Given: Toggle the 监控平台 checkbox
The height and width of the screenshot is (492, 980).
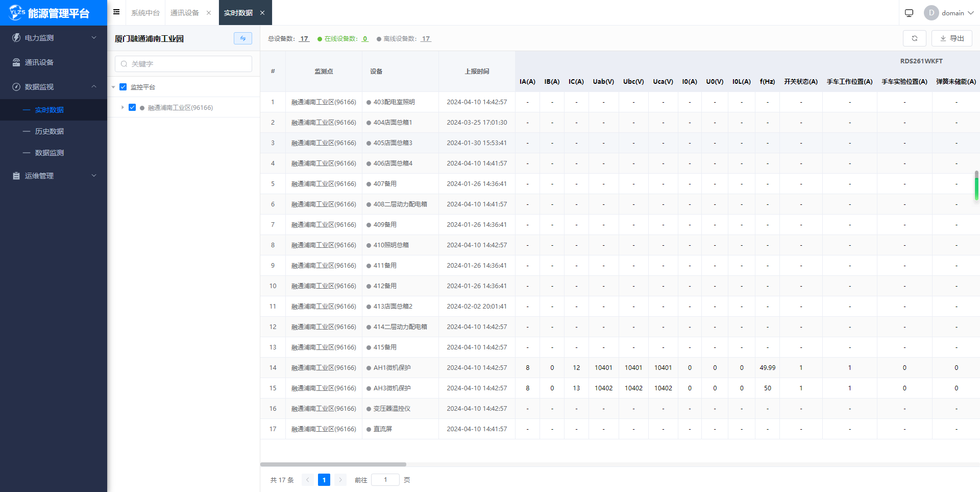Looking at the screenshot, I should (x=123, y=87).
